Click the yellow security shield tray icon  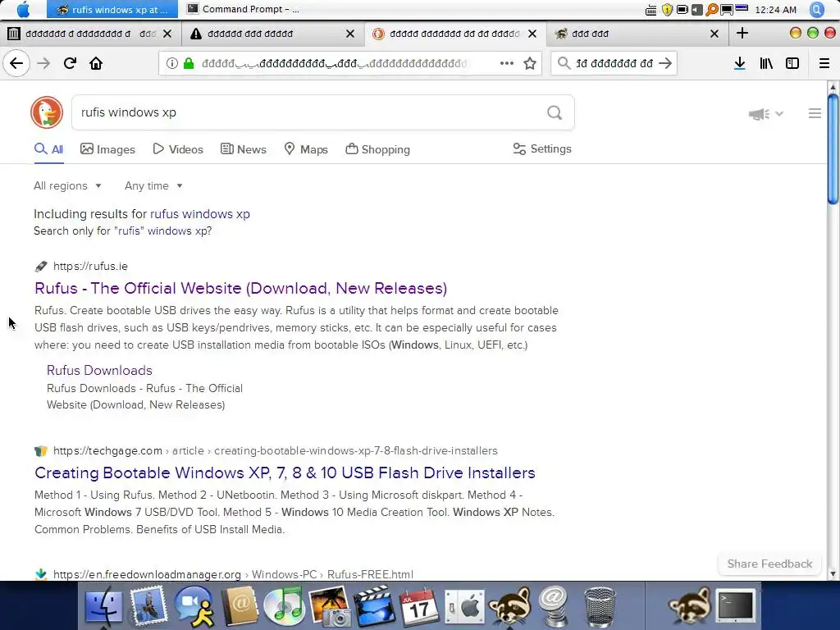click(667, 10)
